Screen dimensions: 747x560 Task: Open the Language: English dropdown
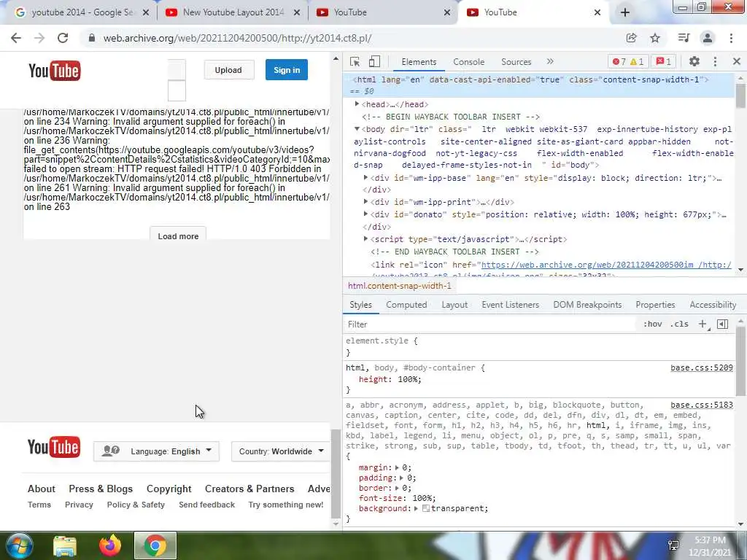pos(157,451)
